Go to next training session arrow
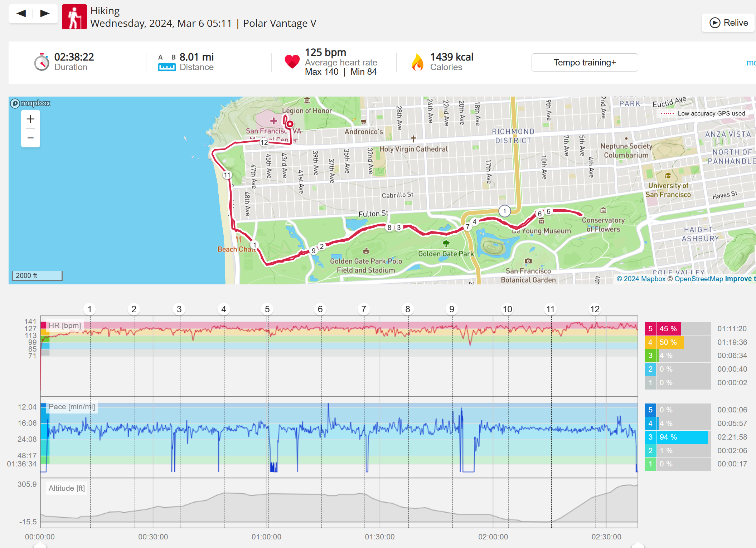 45,14
